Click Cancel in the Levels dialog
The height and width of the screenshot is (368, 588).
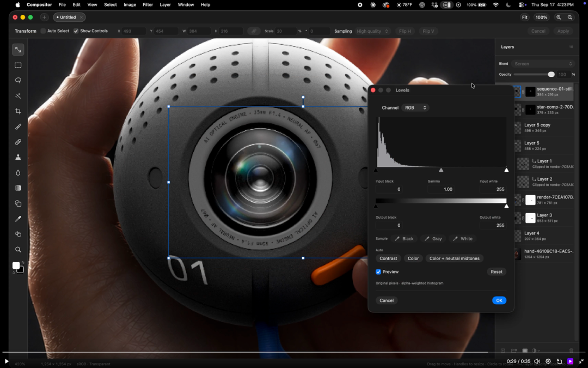[387, 300]
